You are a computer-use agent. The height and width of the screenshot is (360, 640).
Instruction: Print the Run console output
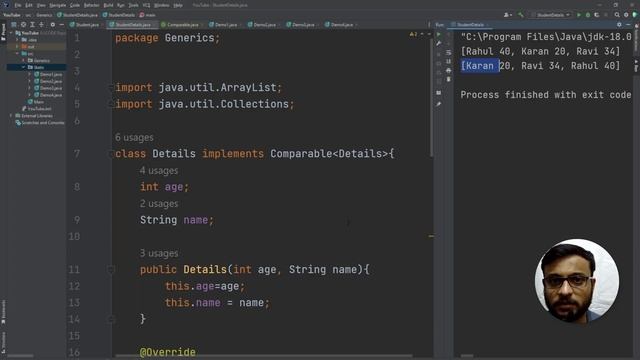(x=449, y=71)
